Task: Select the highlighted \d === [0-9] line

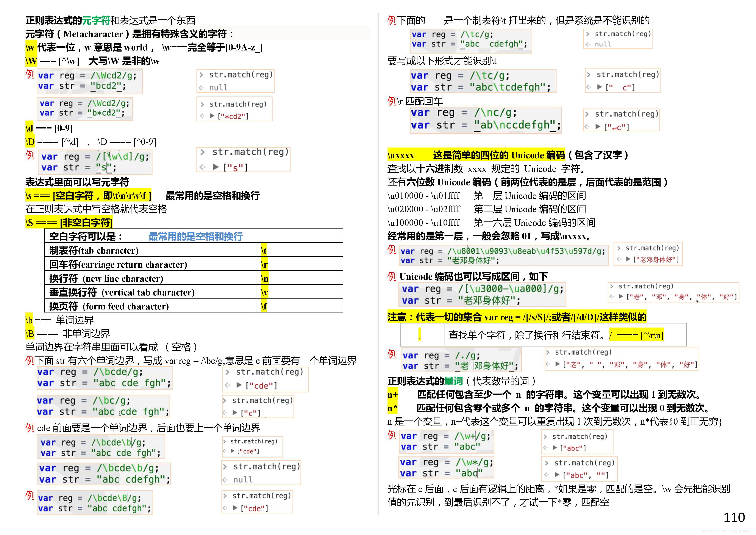Action: (x=49, y=128)
